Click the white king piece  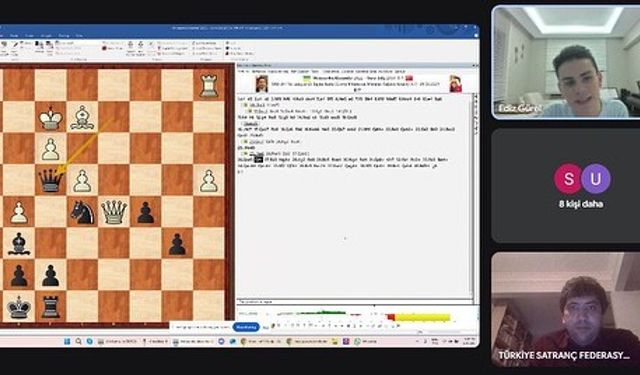(51, 118)
